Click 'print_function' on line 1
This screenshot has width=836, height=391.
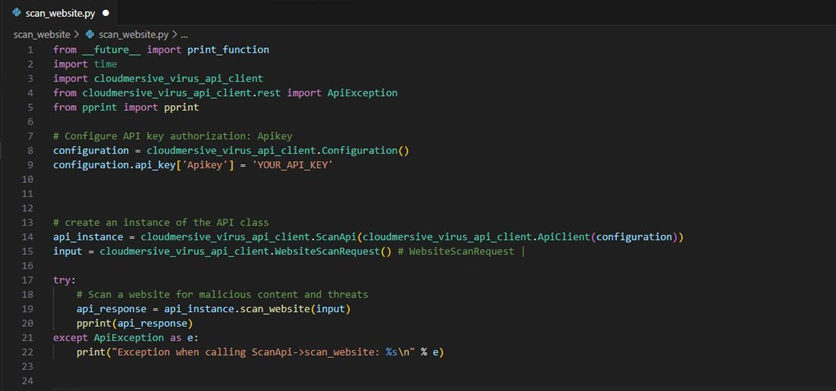click(228, 50)
